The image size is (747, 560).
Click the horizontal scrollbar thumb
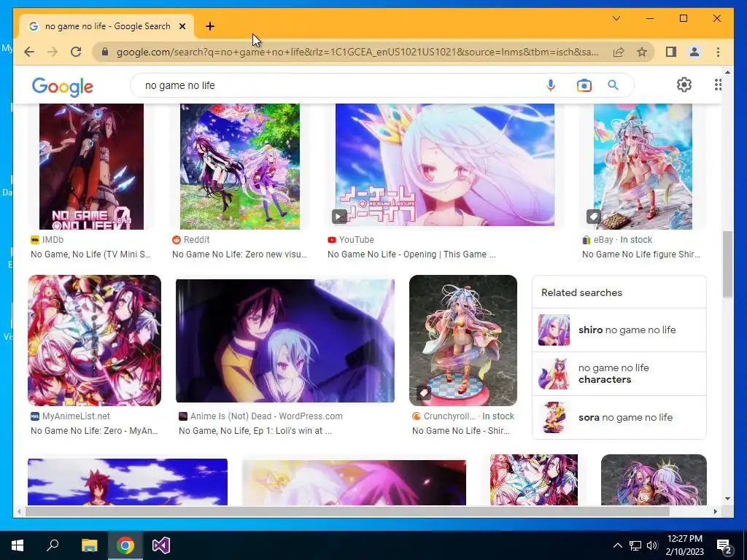pos(347,511)
